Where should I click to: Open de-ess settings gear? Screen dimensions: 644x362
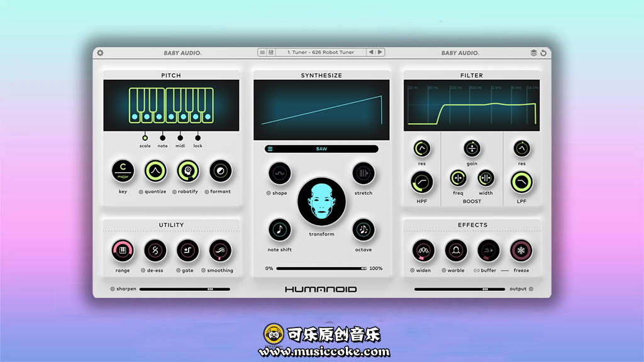143,270
